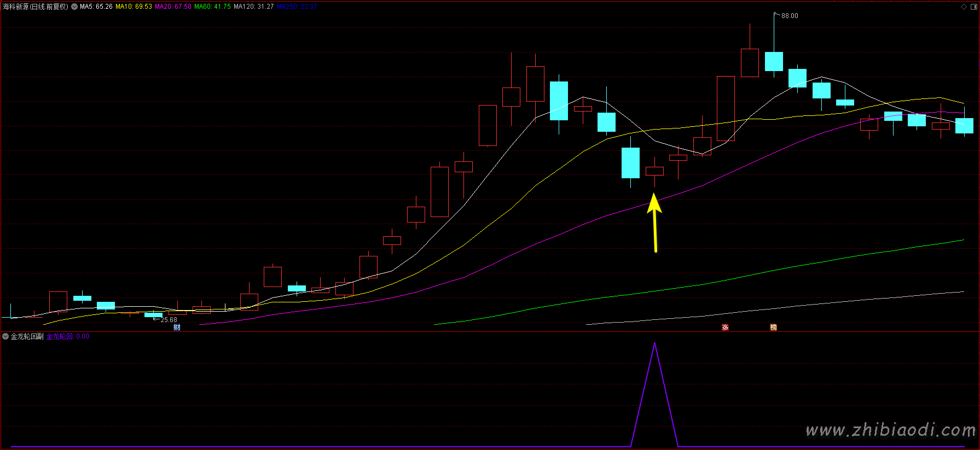Click the 财 financial marker icon
Image resolution: width=980 pixels, height=450 pixels.
pyautogui.click(x=177, y=328)
